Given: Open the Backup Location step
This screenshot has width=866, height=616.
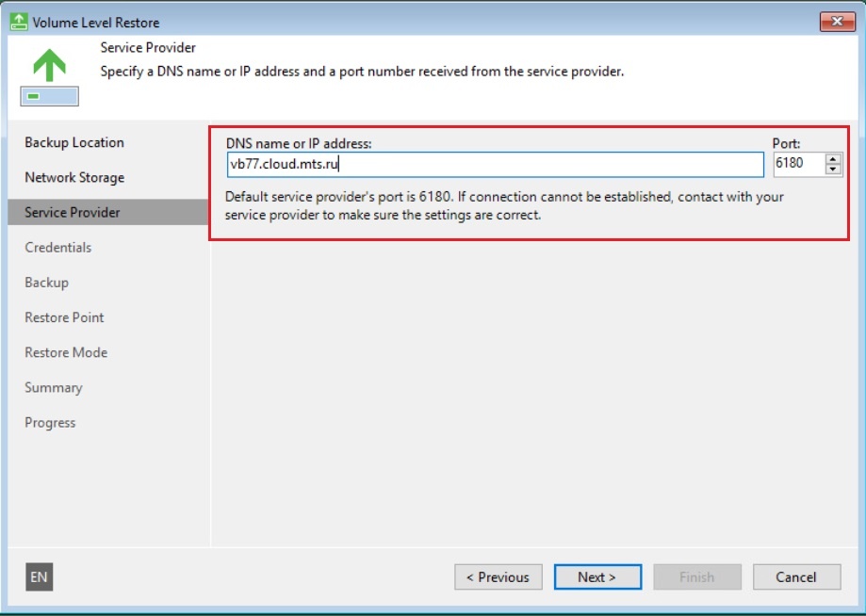Looking at the screenshot, I should pos(74,143).
